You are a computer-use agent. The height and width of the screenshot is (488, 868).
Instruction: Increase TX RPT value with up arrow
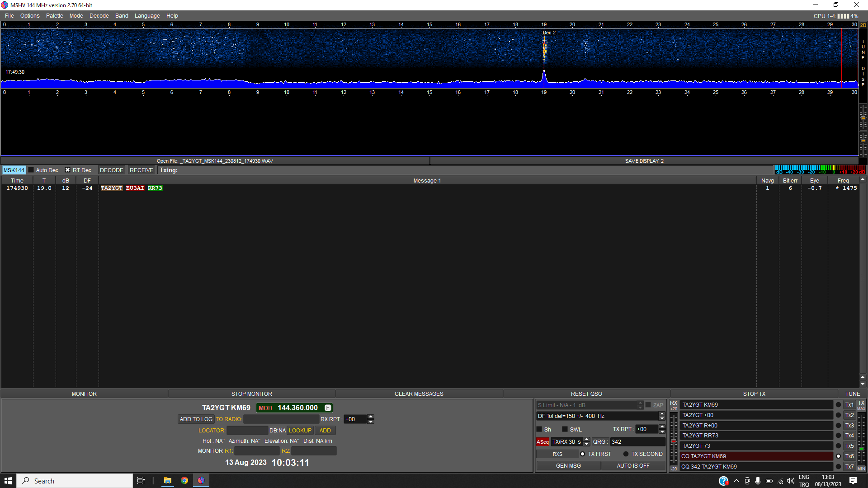[662, 427]
